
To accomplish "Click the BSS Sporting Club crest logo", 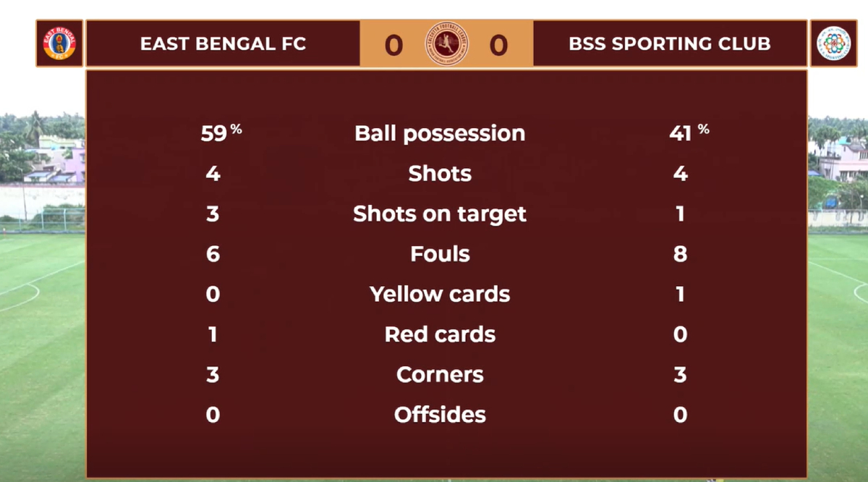I will click(833, 43).
